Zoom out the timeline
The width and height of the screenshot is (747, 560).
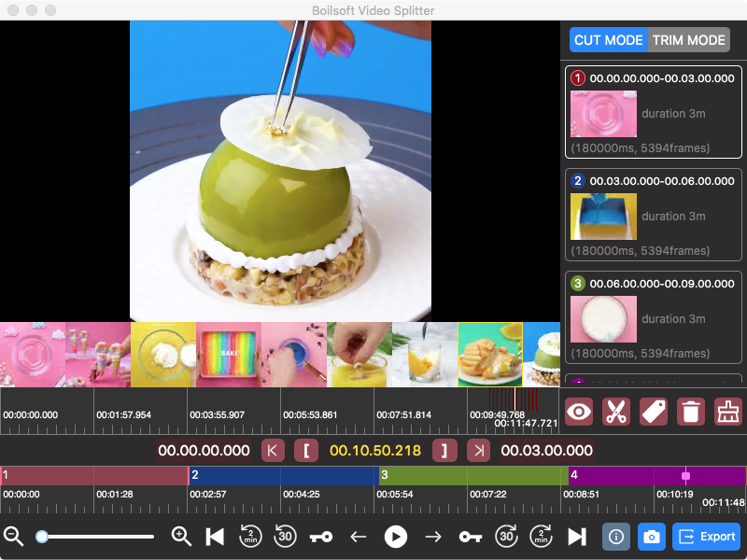tap(14, 537)
